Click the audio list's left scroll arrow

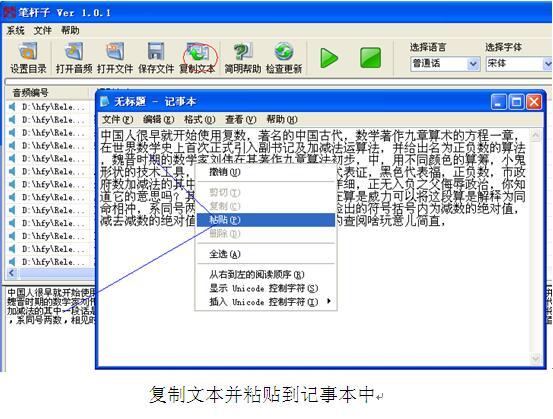(x=12, y=273)
